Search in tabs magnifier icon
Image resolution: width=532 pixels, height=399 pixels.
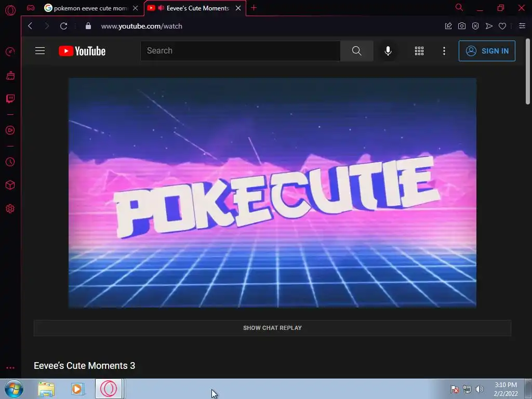[x=459, y=7]
